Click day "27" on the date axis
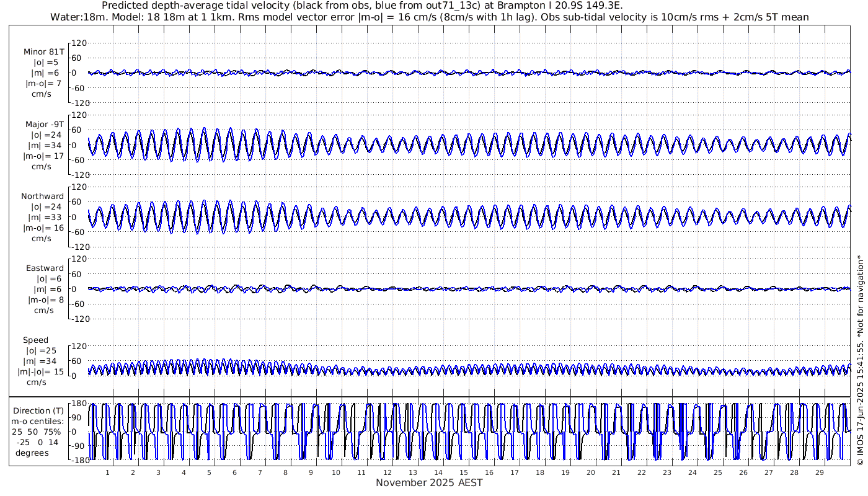Image resolution: width=868 pixels, height=496 pixels. point(768,472)
